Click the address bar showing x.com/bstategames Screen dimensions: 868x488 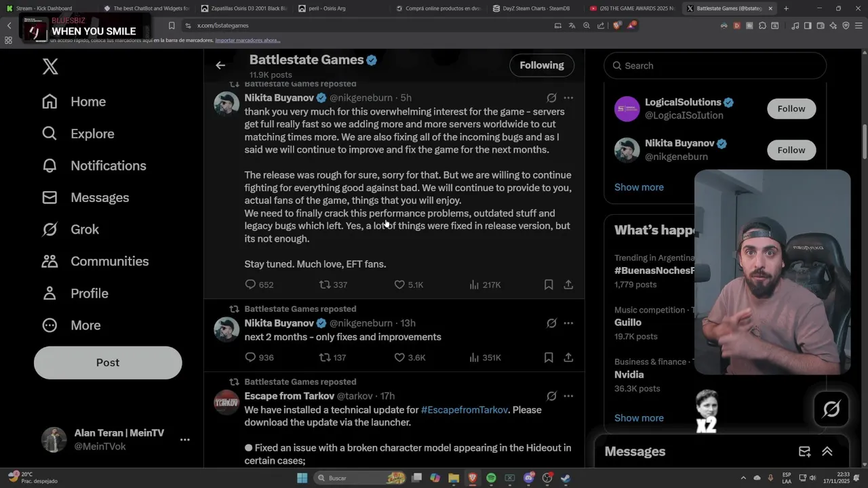[366, 25]
